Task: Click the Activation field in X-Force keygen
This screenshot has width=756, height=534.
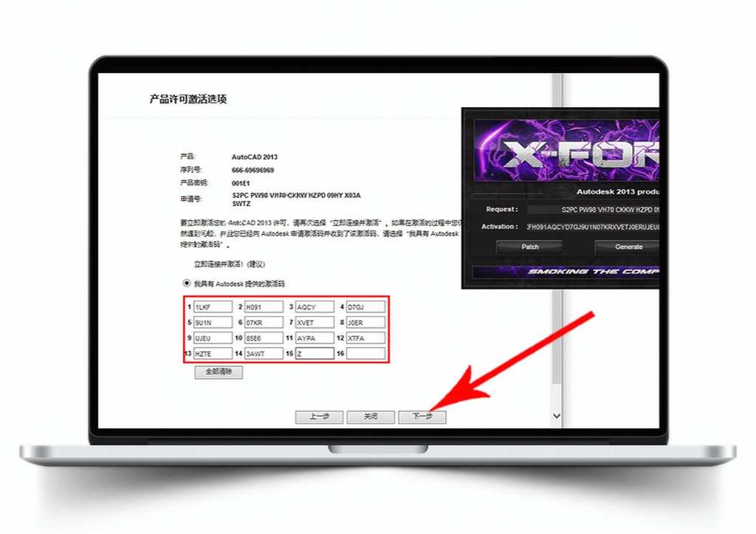Action: pyautogui.click(x=593, y=227)
